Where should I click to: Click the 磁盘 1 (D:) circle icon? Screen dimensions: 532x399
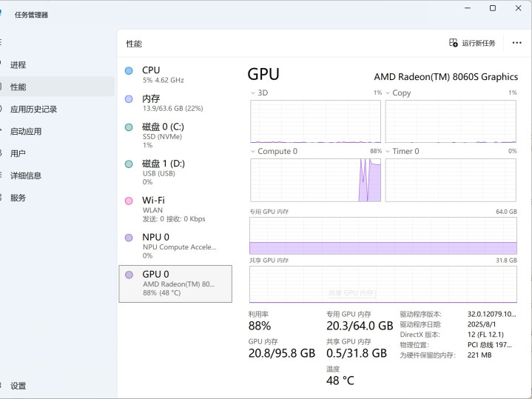[x=129, y=164]
